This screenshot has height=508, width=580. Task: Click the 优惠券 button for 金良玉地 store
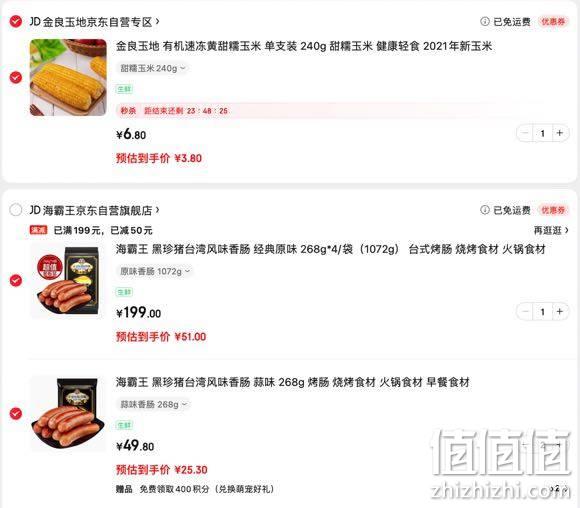pos(553,22)
